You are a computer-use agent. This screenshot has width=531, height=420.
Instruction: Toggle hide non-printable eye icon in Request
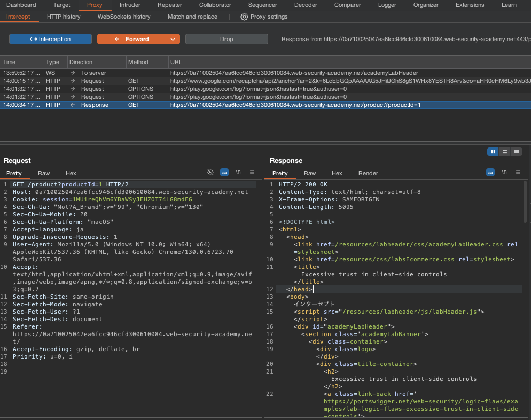[210, 172]
